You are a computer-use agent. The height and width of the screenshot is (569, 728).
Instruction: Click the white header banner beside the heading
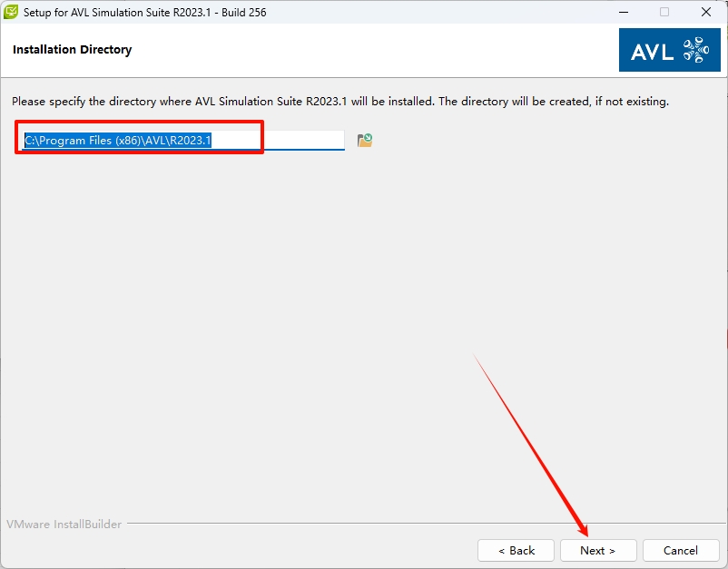point(363,50)
